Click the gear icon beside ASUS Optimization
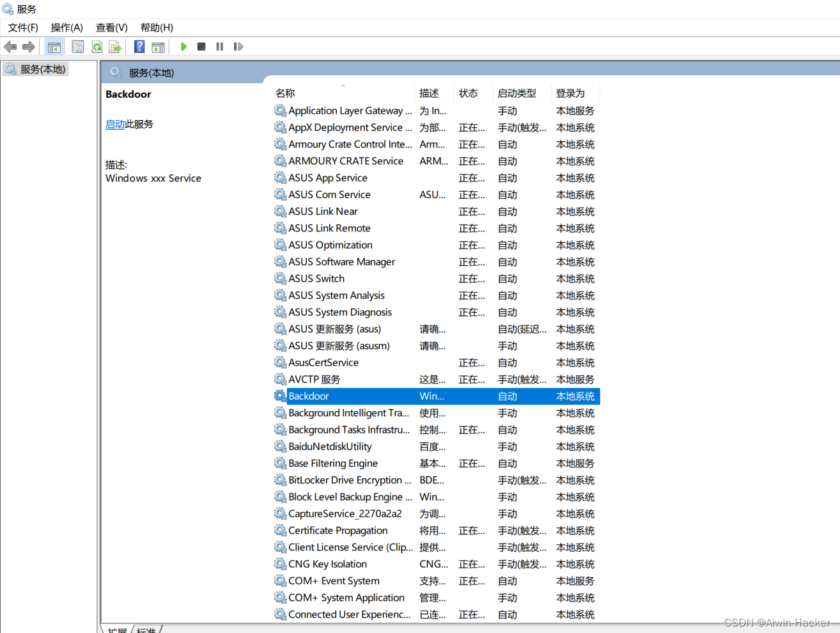The height and width of the screenshot is (633, 840). [280, 245]
